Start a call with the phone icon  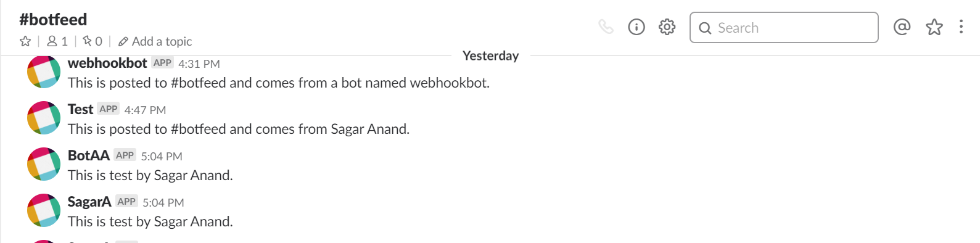point(606,27)
